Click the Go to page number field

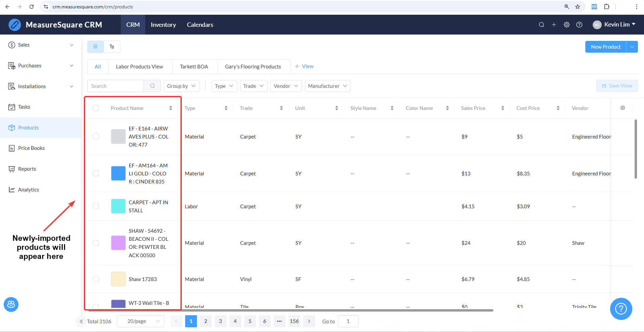pyautogui.click(x=348, y=321)
